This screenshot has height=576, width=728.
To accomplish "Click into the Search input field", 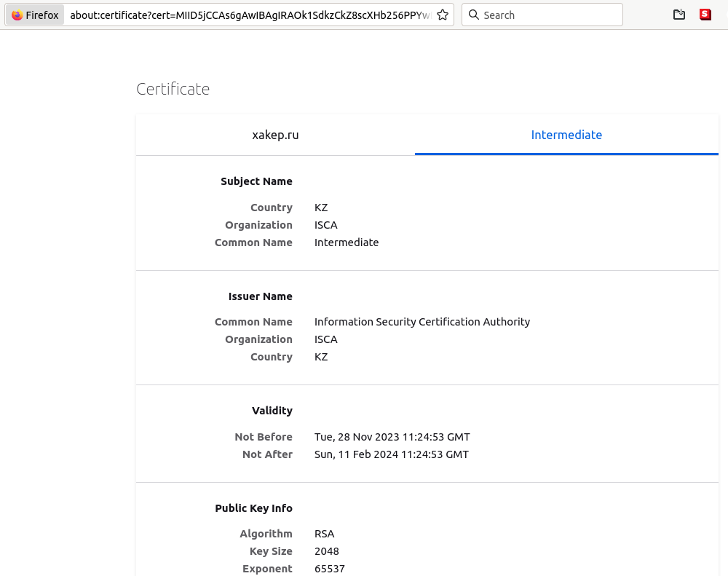I will click(550, 15).
